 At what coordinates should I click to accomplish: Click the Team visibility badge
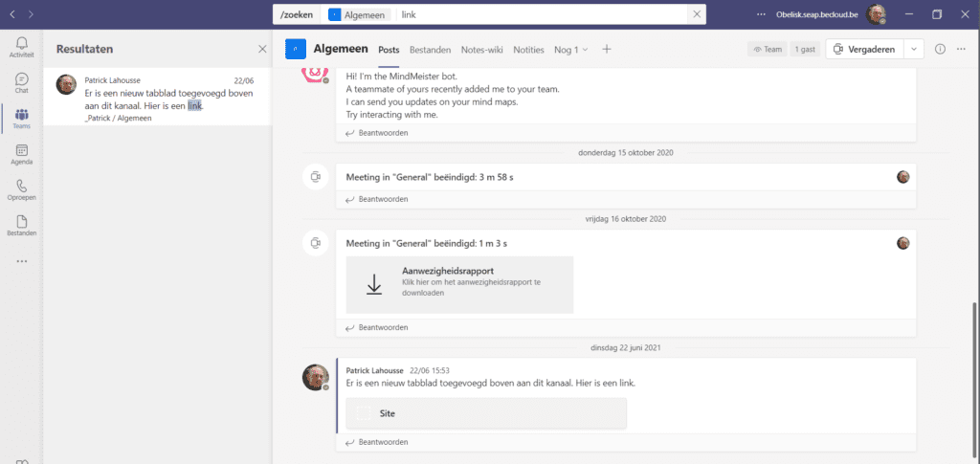click(x=768, y=50)
